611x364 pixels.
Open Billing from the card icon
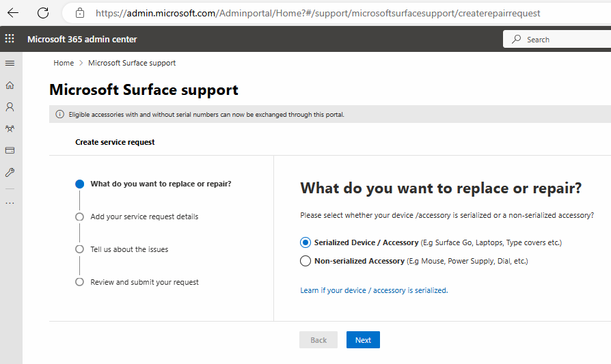point(10,150)
